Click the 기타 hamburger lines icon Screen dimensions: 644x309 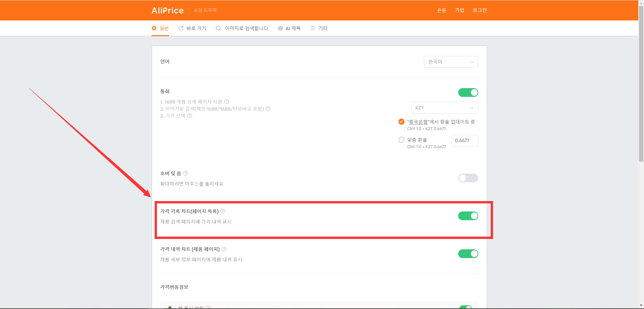point(313,28)
